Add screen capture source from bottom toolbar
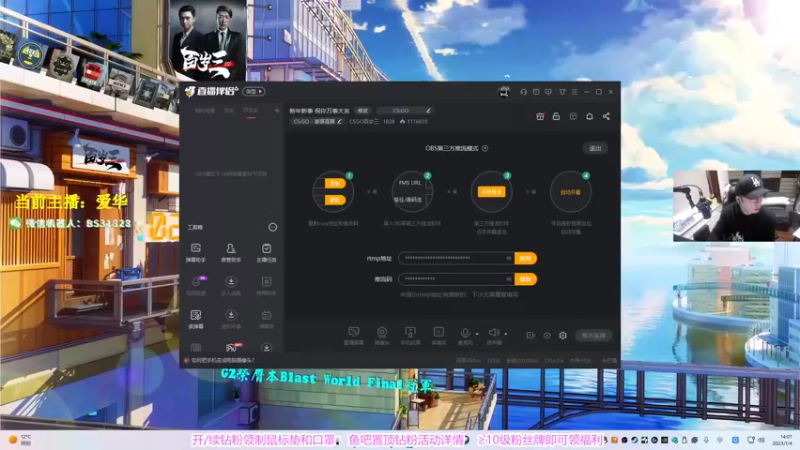The width and height of the screenshot is (800, 450). [354, 336]
